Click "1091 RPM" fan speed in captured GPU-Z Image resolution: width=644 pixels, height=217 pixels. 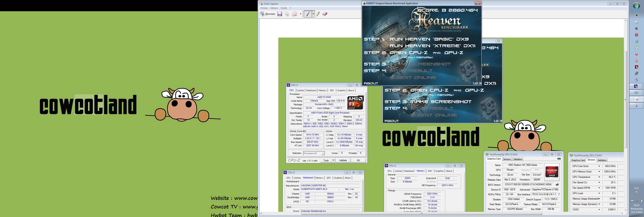coord(610,188)
